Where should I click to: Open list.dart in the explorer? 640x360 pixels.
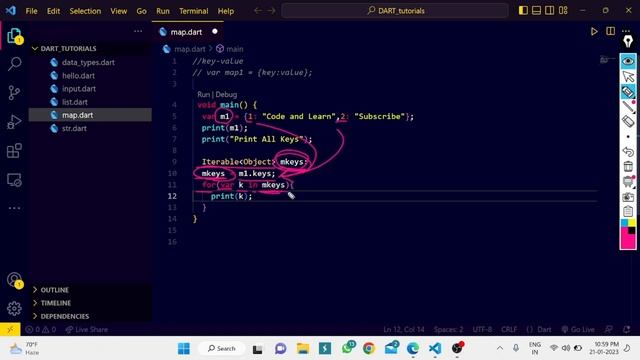pyautogui.click(x=75, y=102)
